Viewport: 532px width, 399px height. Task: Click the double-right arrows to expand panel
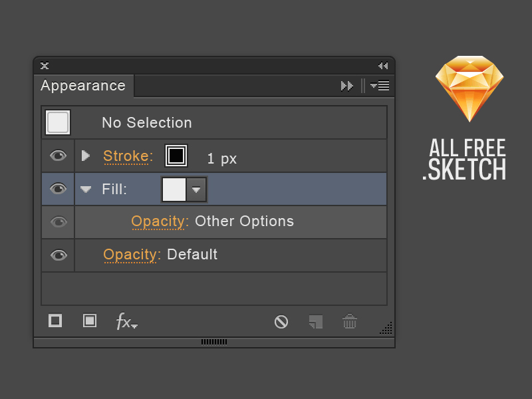pos(347,86)
